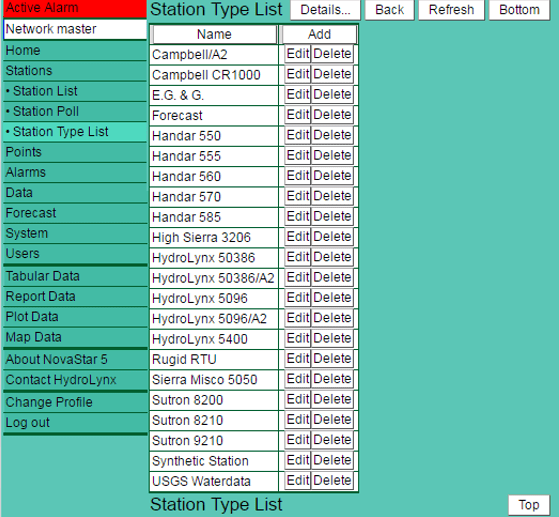
Task: Open the Details... button
Action: coord(325,10)
